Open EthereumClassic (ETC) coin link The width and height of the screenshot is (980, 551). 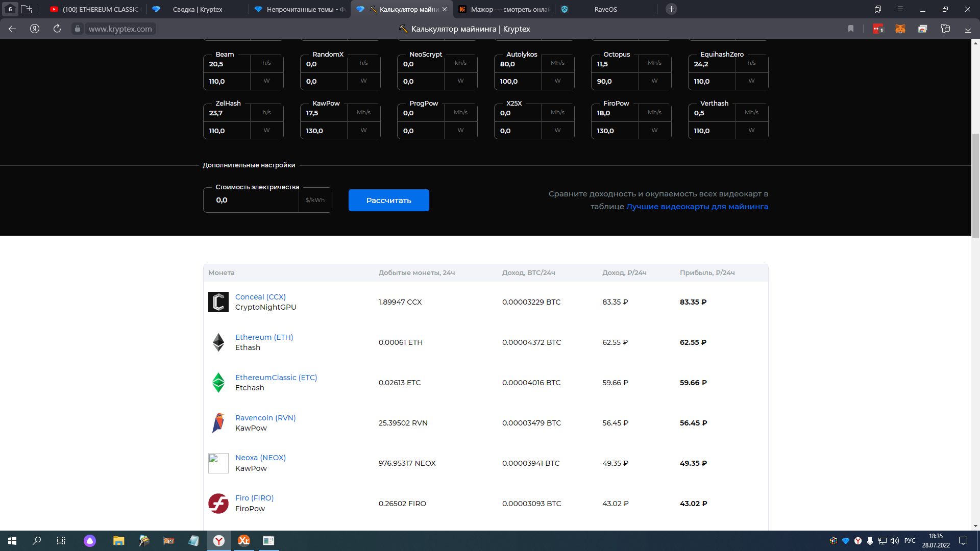click(x=276, y=378)
